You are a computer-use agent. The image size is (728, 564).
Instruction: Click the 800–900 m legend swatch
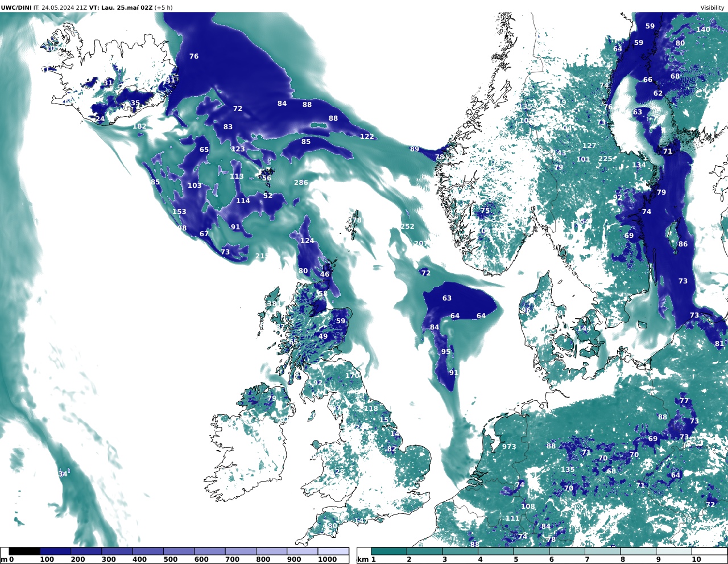271,551
